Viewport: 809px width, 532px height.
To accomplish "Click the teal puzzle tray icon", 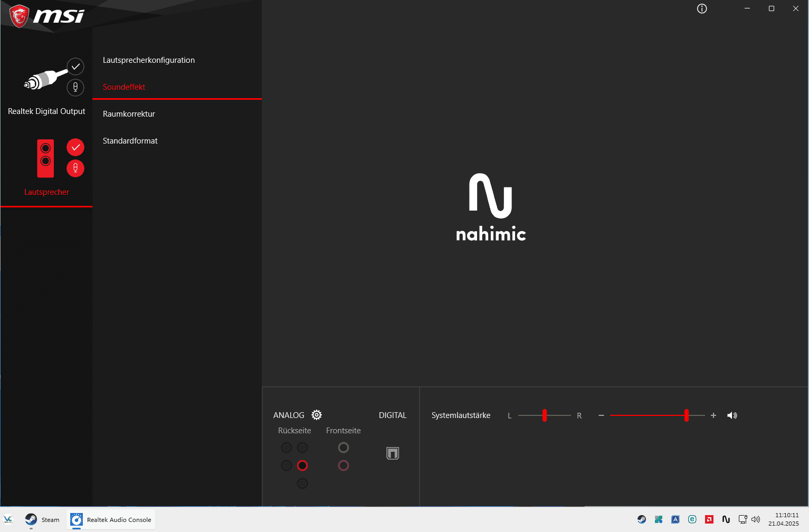I will pyautogui.click(x=659, y=519).
